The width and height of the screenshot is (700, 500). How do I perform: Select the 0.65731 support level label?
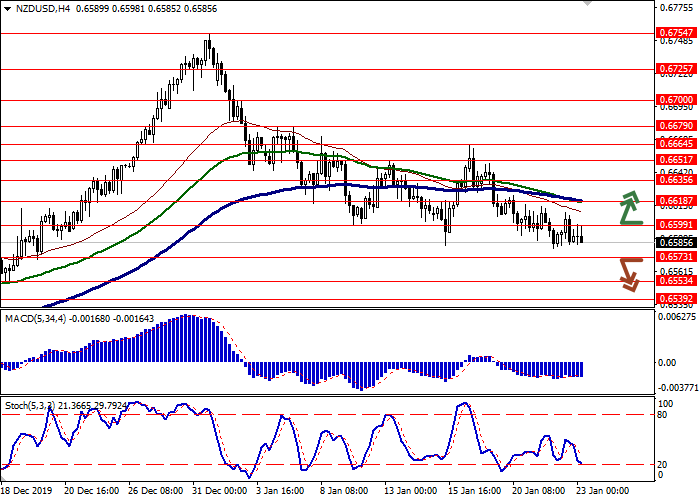click(x=676, y=257)
